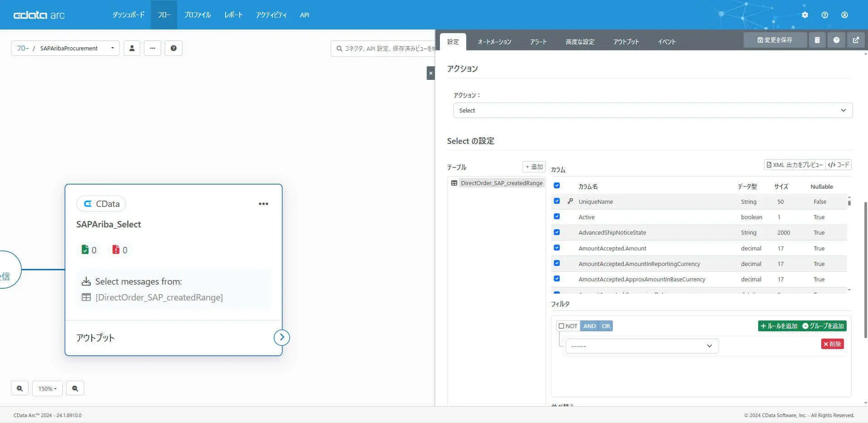Click the CData Arc logo
This screenshot has height=423, width=868.
click(39, 15)
